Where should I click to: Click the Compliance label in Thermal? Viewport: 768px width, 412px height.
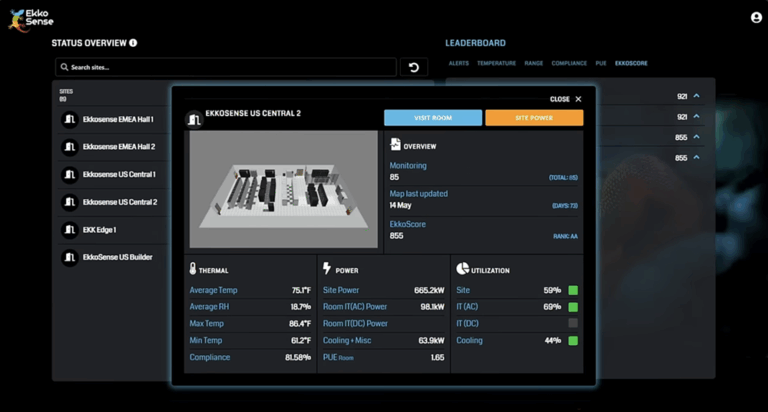tap(210, 357)
